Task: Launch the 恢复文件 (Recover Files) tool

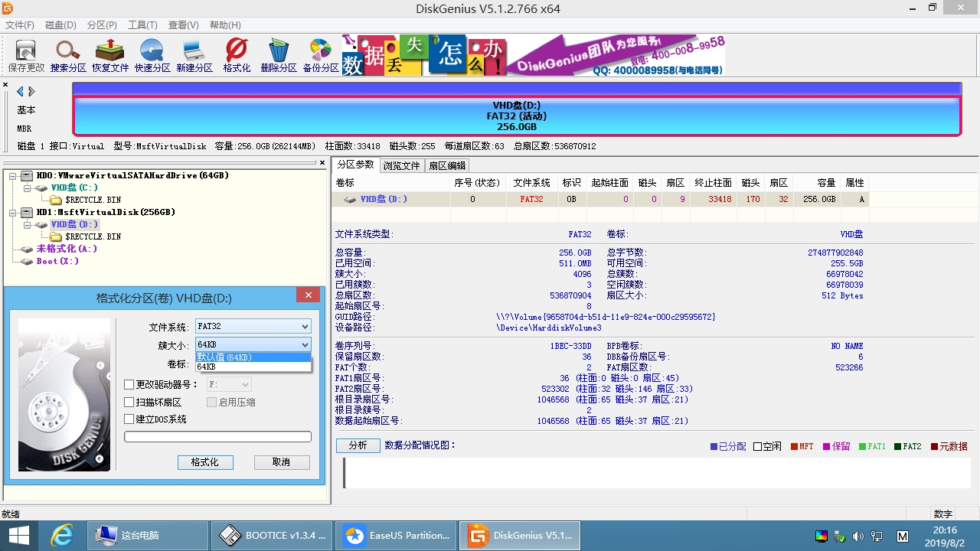Action: (x=110, y=55)
